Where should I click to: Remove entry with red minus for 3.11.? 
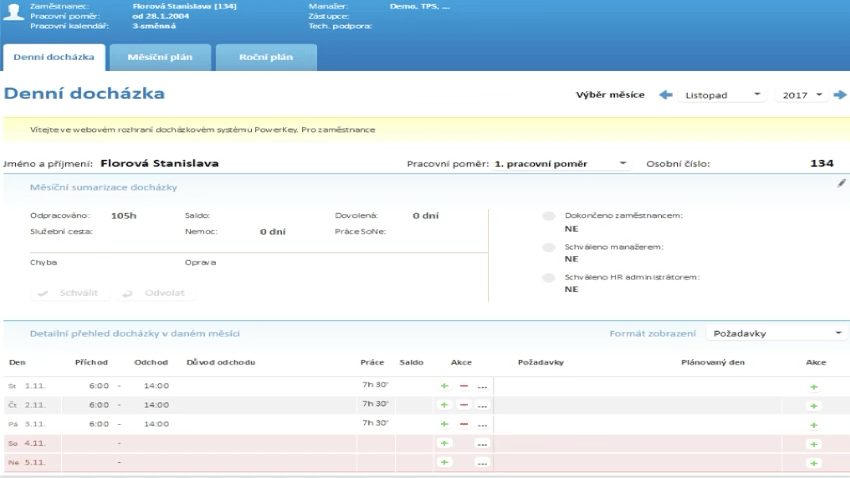[x=463, y=424]
